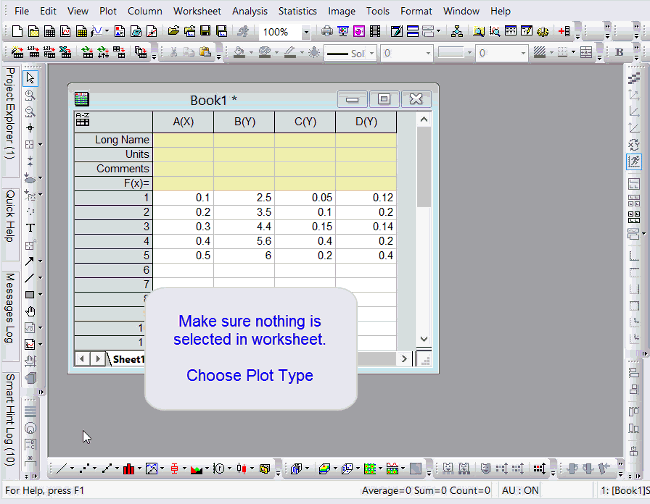
Task: Toggle the Project Explorer side panel
Action: 9,114
